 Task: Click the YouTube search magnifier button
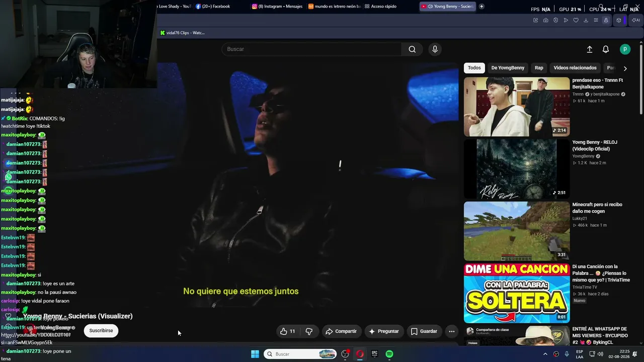click(412, 49)
